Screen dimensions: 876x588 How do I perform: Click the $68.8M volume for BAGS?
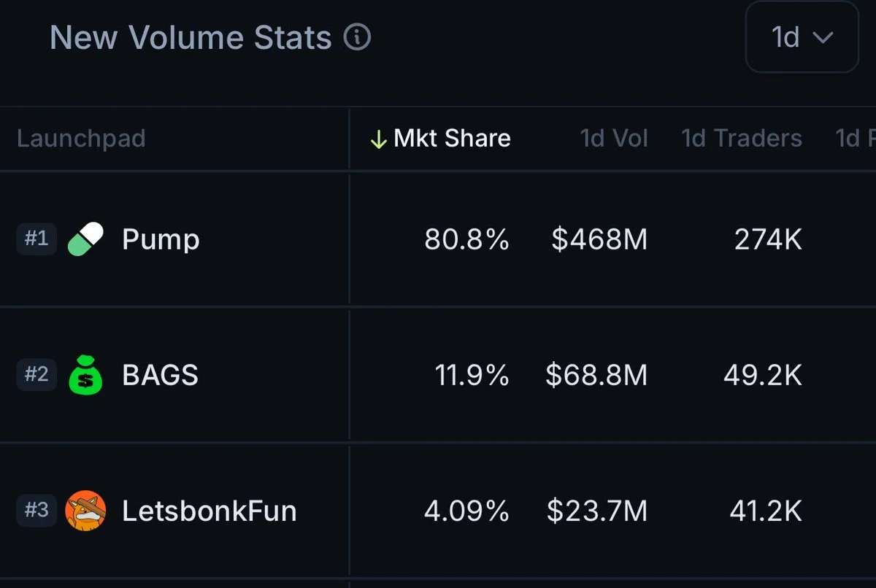pyautogui.click(x=596, y=375)
